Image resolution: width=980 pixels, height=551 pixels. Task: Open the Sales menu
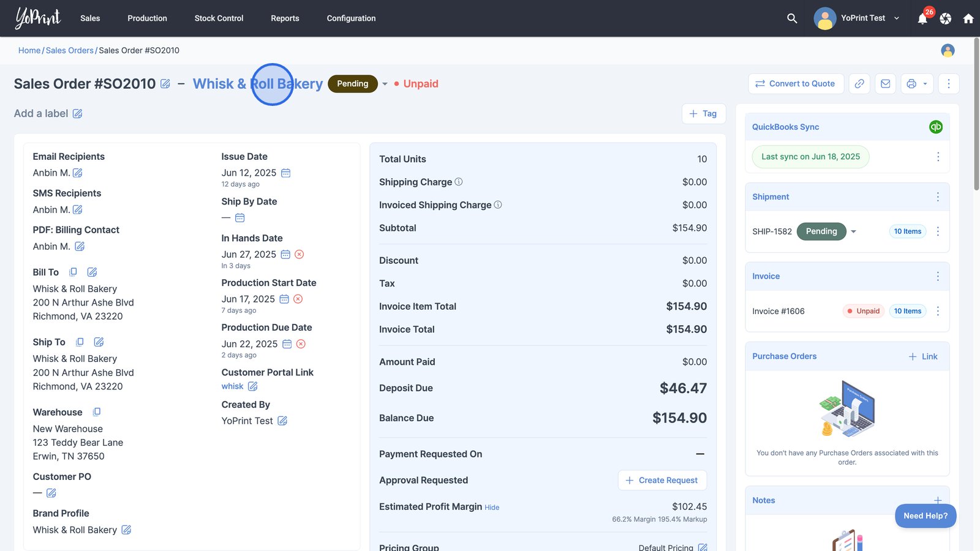pos(90,18)
